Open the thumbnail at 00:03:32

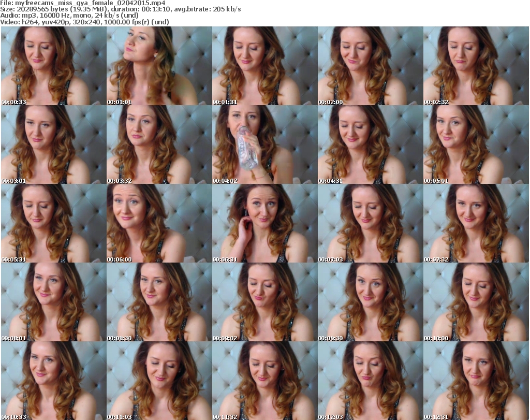pos(159,144)
